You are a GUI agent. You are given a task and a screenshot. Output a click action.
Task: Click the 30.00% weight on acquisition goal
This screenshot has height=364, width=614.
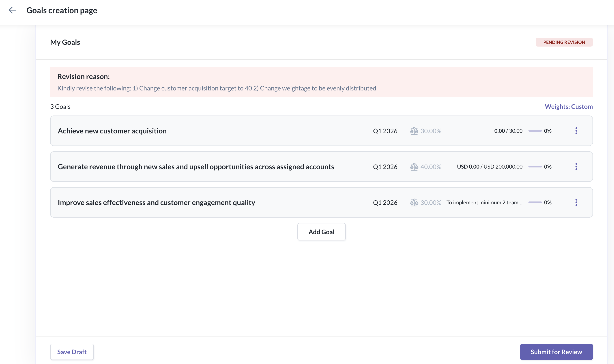[431, 131]
